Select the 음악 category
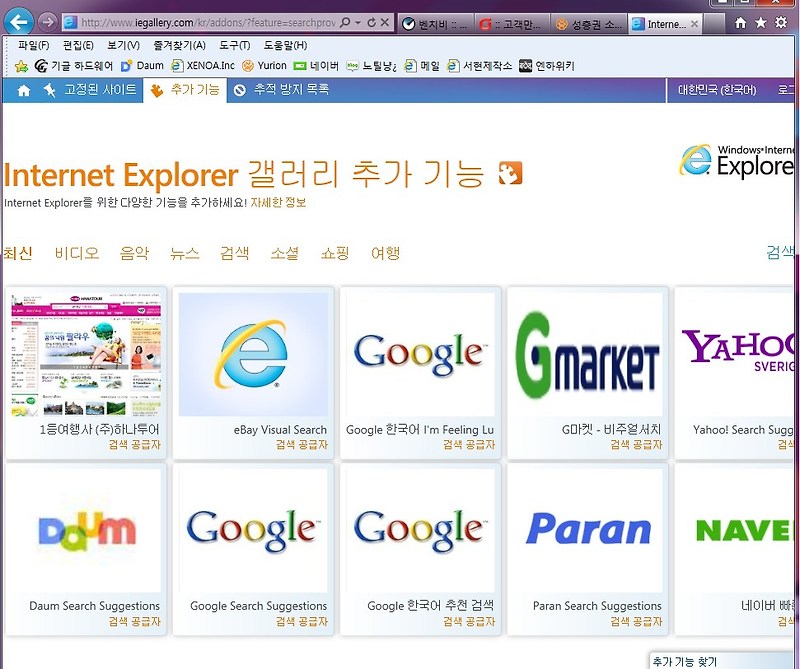 134,253
